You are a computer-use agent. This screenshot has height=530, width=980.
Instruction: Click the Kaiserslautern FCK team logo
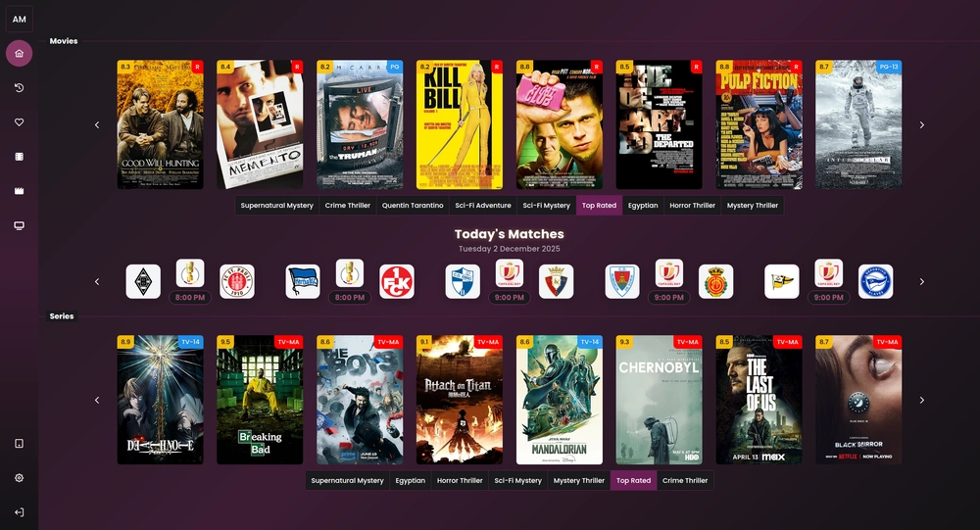[397, 282]
